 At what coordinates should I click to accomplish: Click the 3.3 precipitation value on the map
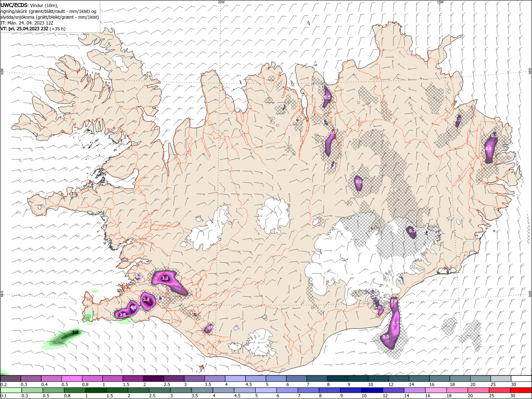coord(165,278)
